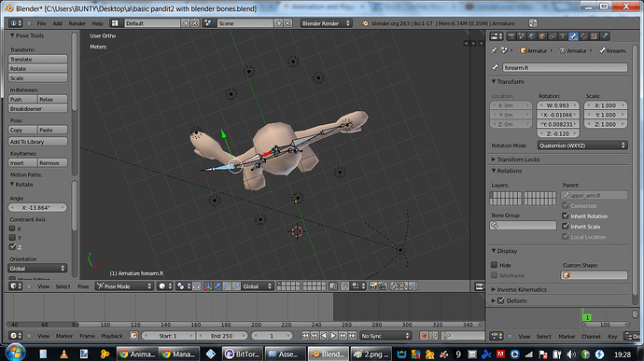Click the auto keyframe record button
Image resolution: width=644 pixels, height=361 pixels.
pyautogui.click(x=425, y=336)
